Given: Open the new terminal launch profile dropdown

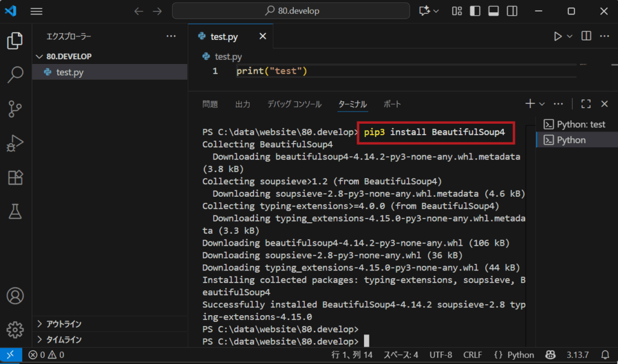Looking at the screenshot, I should (x=542, y=104).
